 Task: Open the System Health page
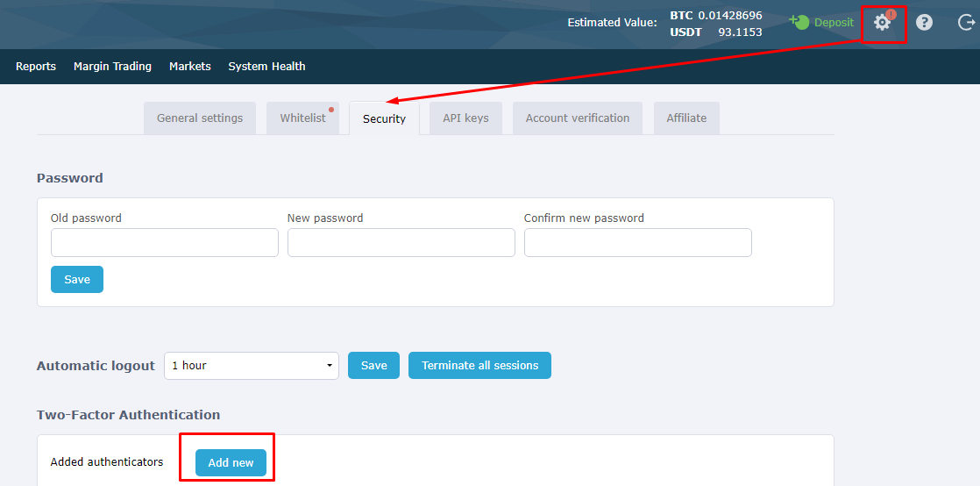pyautogui.click(x=266, y=67)
